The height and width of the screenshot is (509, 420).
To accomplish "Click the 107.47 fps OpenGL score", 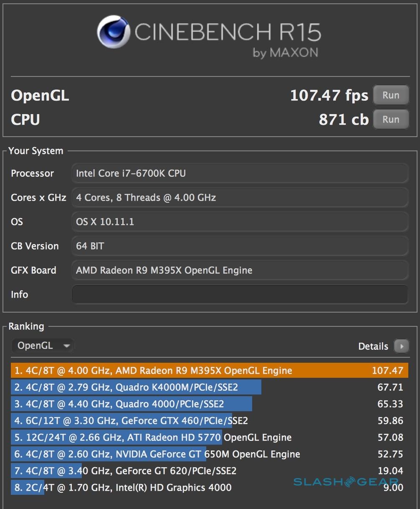I will click(x=329, y=96).
